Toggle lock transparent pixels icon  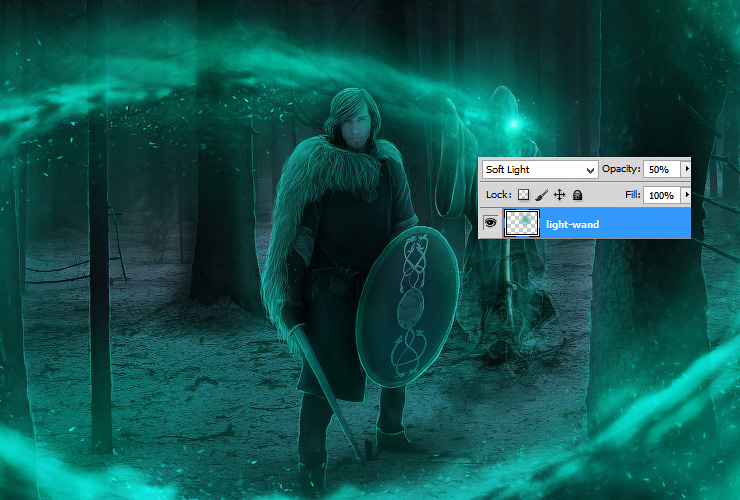coord(523,195)
